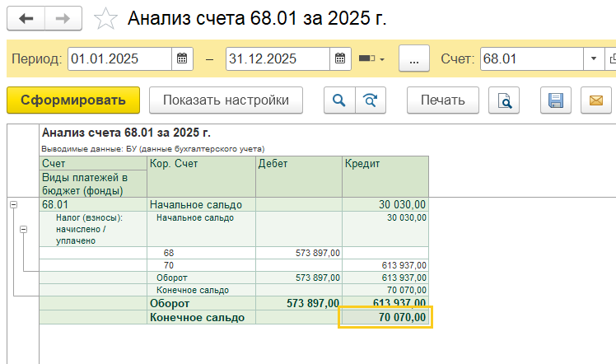This screenshot has width=616, height=364.
Task: Open print preview icon
Action: (x=504, y=100)
